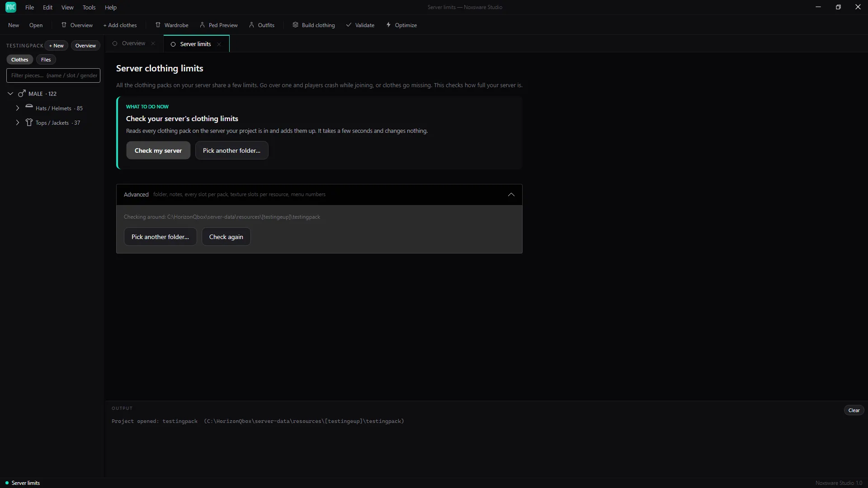The width and height of the screenshot is (868, 488).
Task: Close the Overview tab
Action: click(x=153, y=43)
